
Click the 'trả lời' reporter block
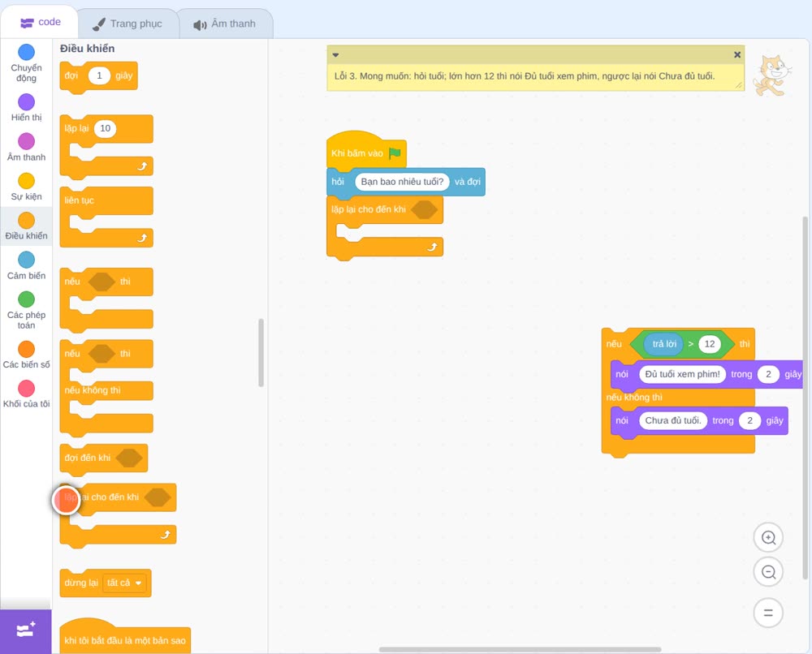coord(664,344)
